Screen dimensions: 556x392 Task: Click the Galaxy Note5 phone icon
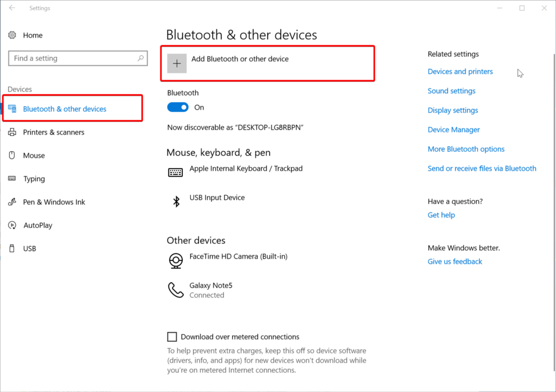[x=176, y=290]
